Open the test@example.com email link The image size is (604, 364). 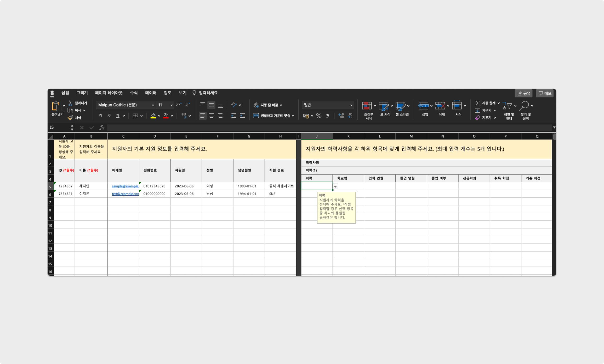[x=125, y=194]
